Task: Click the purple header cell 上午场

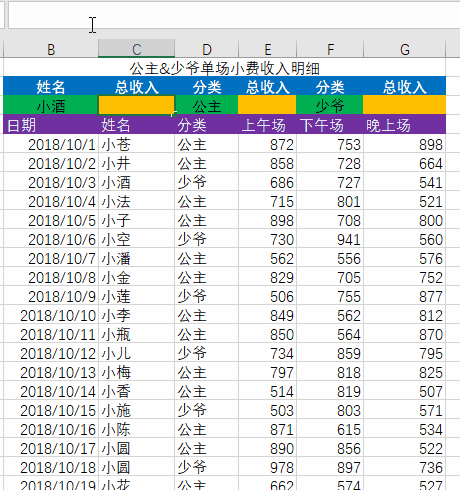Action: pyautogui.click(x=267, y=124)
